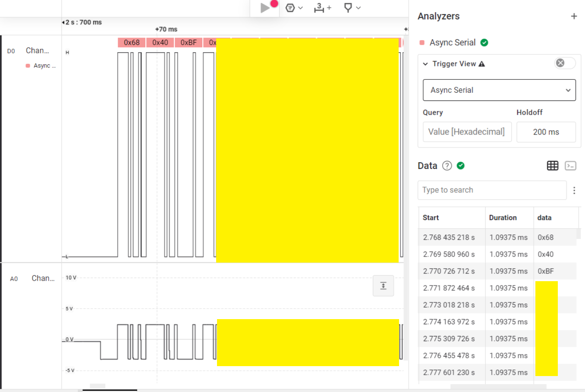This screenshot has height=392, width=585.
Task: Click the Start capture play button
Action: (265, 8)
